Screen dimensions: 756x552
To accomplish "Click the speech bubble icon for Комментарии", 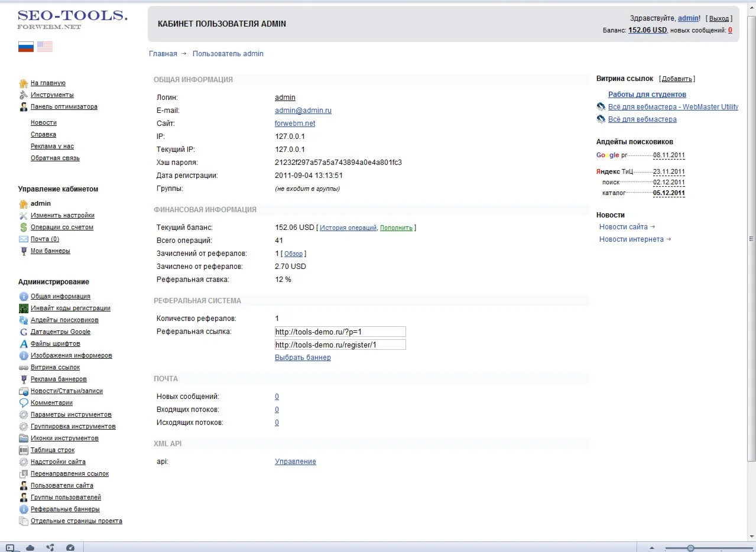I will click(x=24, y=403).
